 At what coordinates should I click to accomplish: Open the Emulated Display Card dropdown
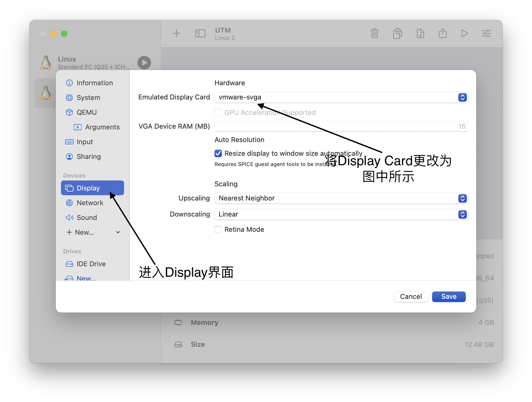coord(341,97)
